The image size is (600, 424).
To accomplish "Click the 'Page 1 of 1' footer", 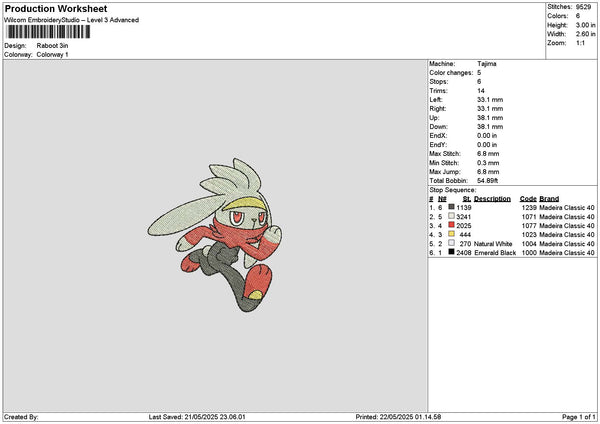I will coord(579,417).
